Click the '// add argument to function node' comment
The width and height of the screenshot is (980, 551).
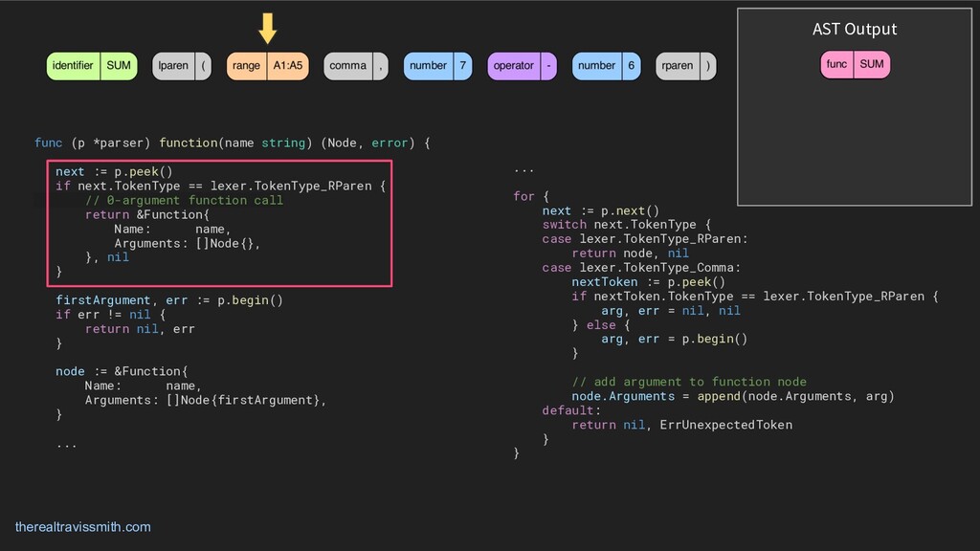pyautogui.click(x=689, y=382)
